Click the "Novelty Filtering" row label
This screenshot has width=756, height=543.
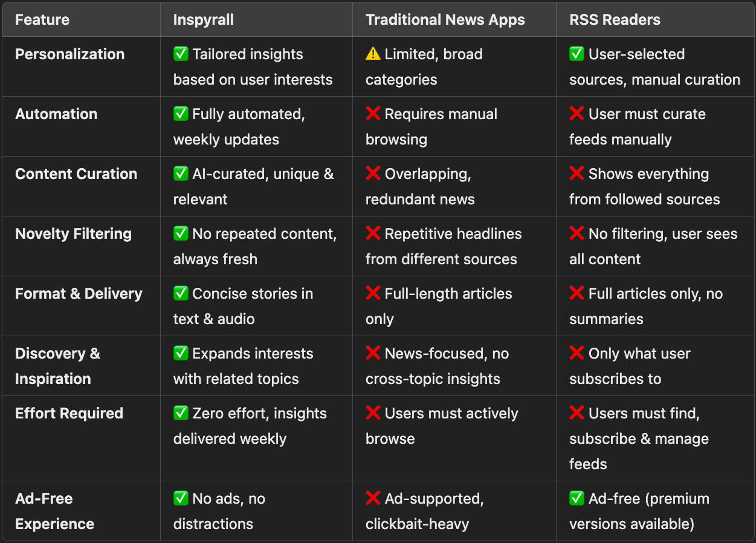73,233
